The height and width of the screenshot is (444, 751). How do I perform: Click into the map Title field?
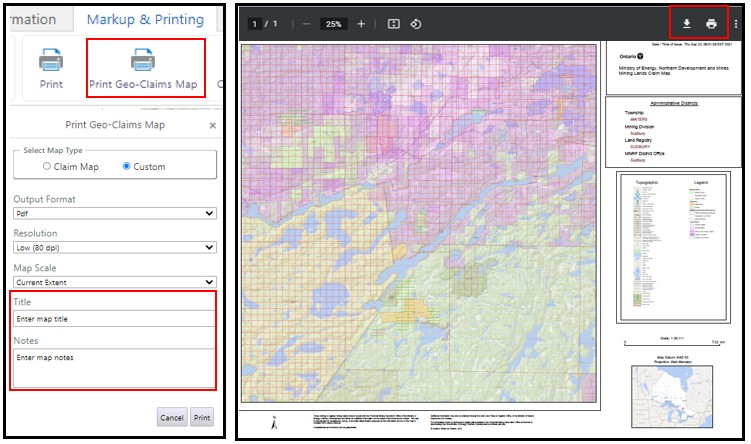pos(114,319)
